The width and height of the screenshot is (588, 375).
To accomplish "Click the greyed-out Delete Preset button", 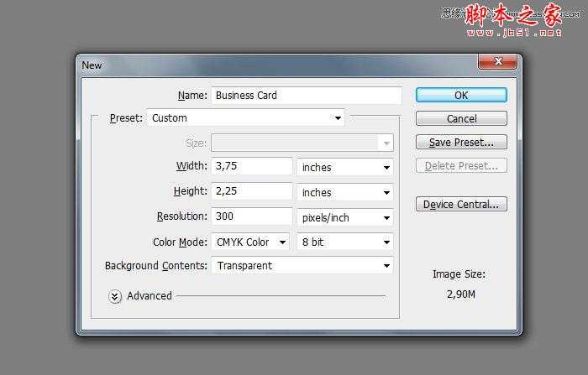I will click(461, 166).
